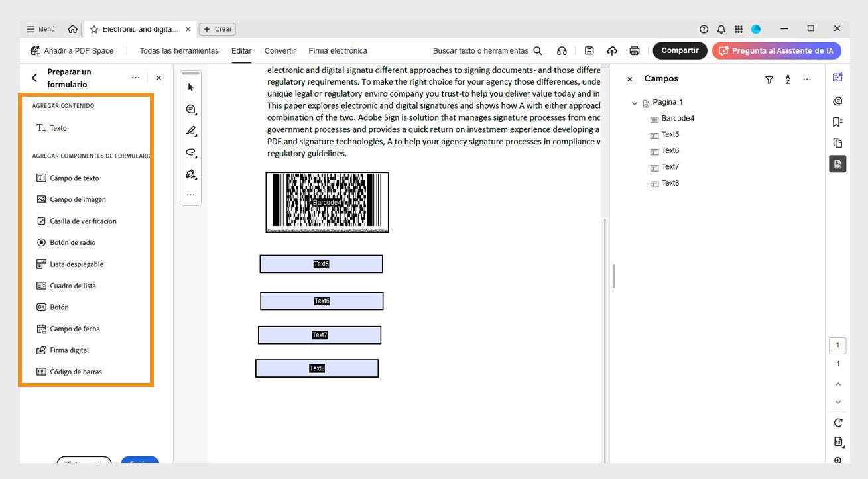
Task: Add a Campo de imagen field
Action: pos(71,199)
